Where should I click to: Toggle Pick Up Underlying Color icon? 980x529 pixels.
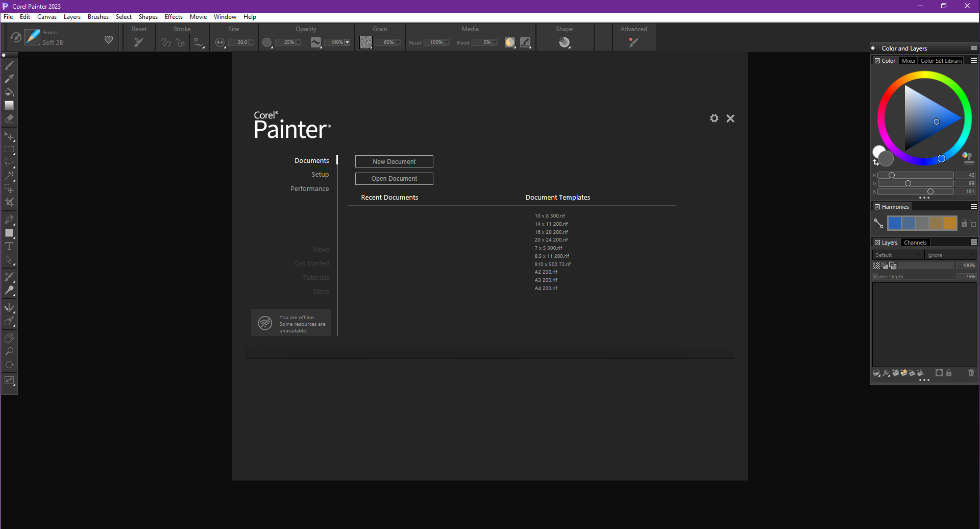click(x=885, y=266)
